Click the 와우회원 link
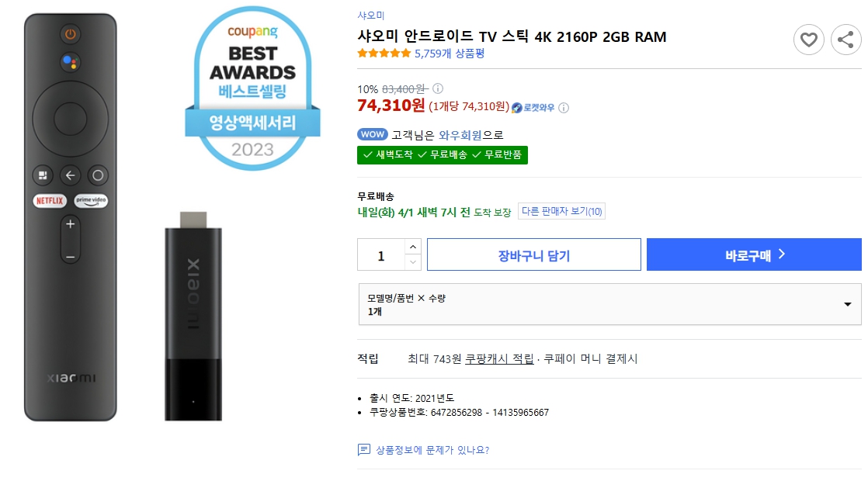 point(460,135)
